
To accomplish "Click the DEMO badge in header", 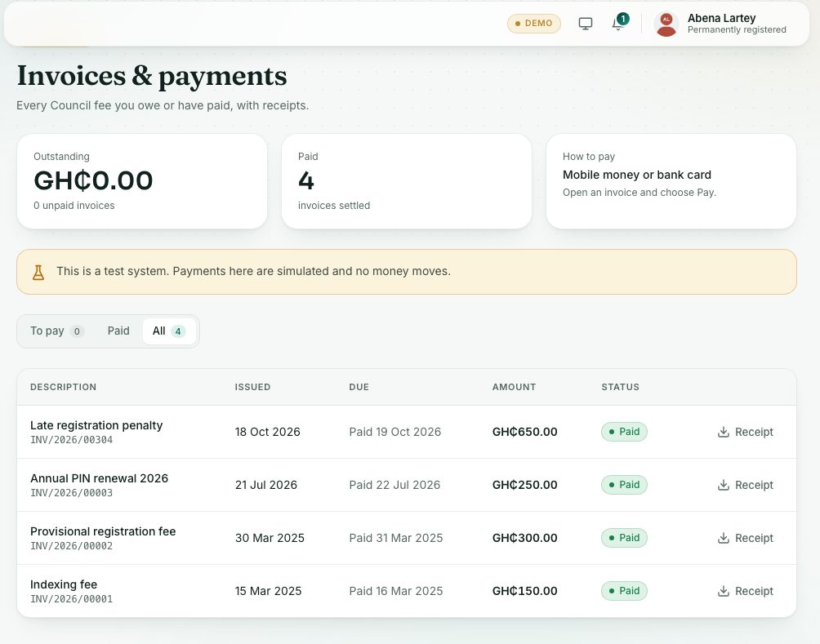I will pyautogui.click(x=534, y=24).
